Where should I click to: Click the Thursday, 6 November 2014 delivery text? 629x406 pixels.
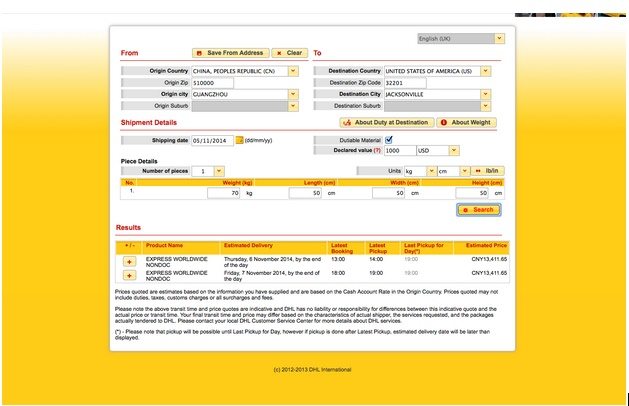coord(272,262)
